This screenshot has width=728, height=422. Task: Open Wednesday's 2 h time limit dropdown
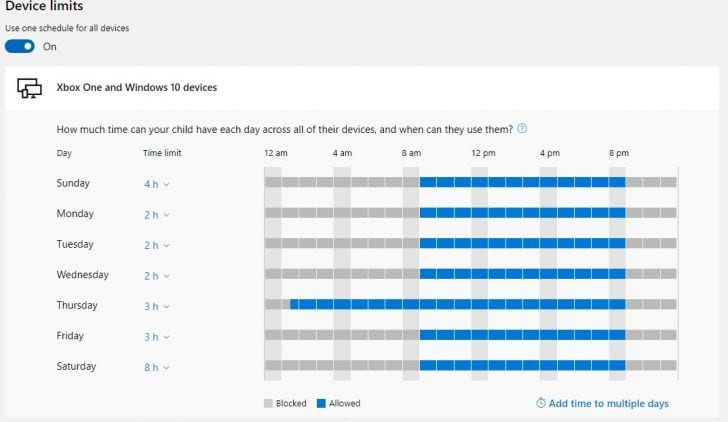156,276
